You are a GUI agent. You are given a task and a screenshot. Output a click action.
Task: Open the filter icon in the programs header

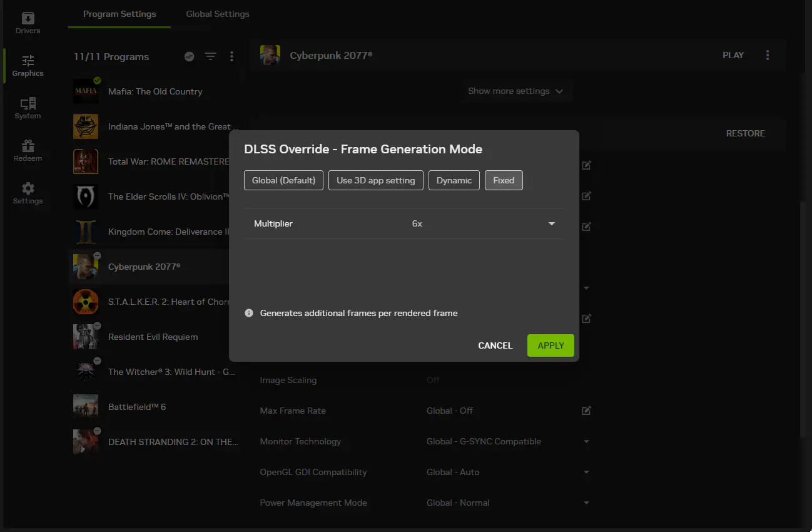[x=211, y=56]
